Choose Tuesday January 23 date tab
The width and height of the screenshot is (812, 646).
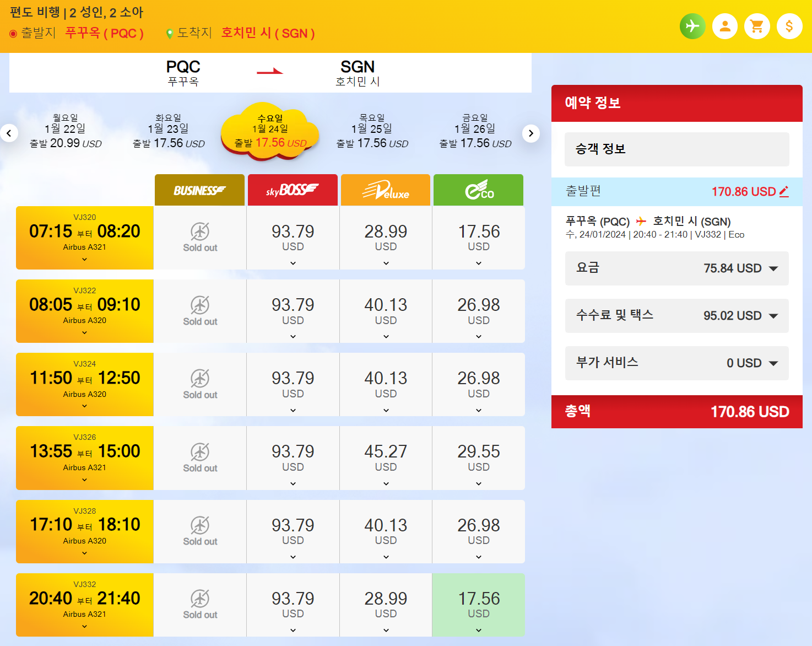[x=169, y=131]
